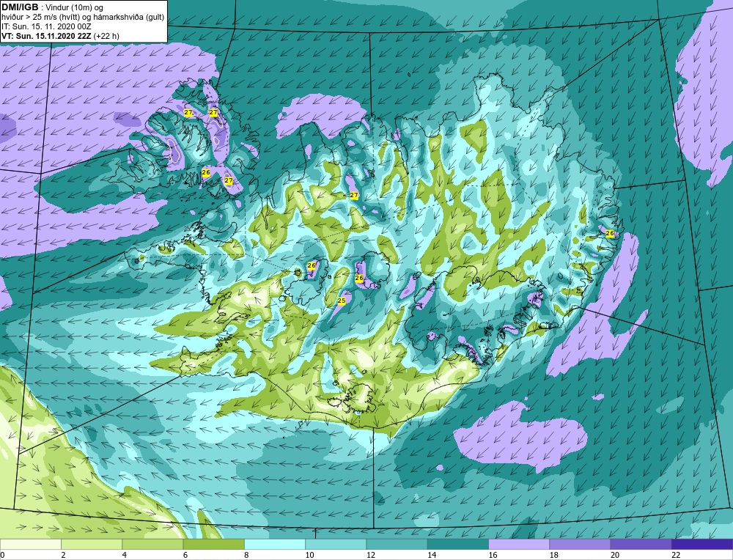The image size is (733, 560).
Task: Click legend scale value '12'
Action: click(x=371, y=555)
